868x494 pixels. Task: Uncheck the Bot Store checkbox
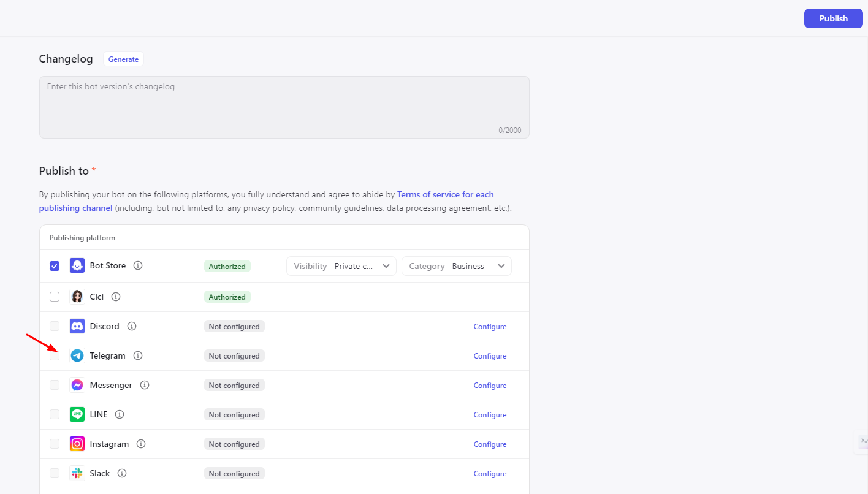coord(55,266)
